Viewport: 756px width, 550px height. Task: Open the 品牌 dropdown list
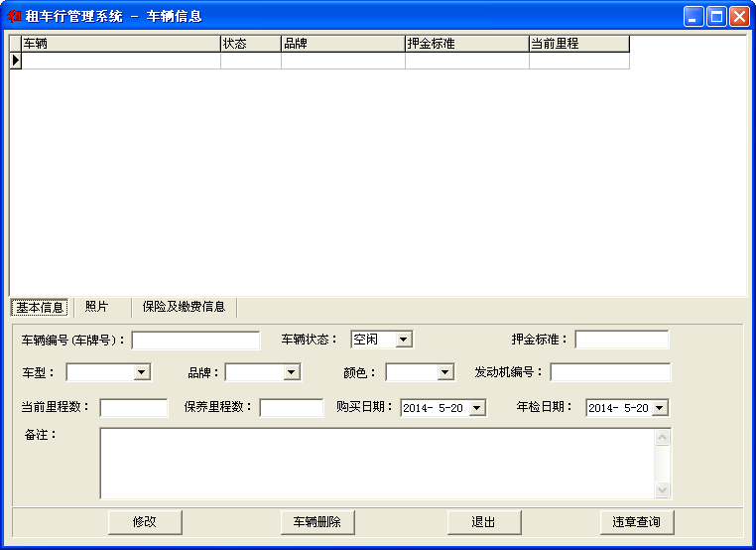(292, 372)
